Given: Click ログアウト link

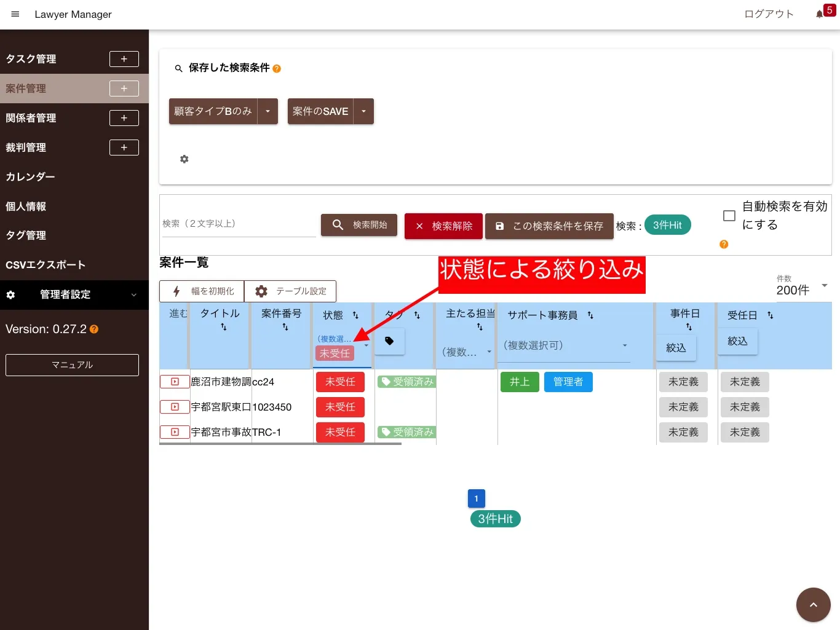Looking at the screenshot, I should (x=769, y=14).
